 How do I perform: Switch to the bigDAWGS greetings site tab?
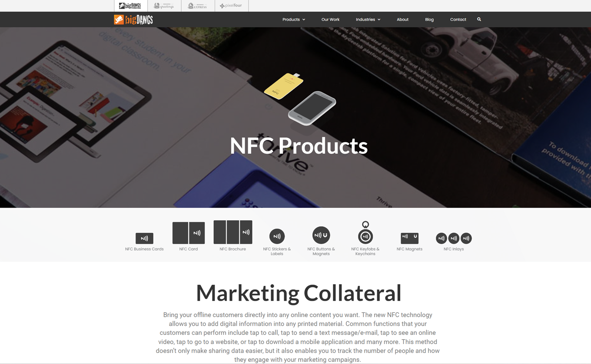(x=164, y=6)
